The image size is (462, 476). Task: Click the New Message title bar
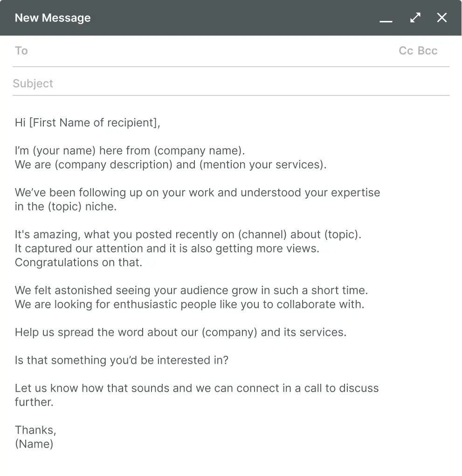coord(186,18)
